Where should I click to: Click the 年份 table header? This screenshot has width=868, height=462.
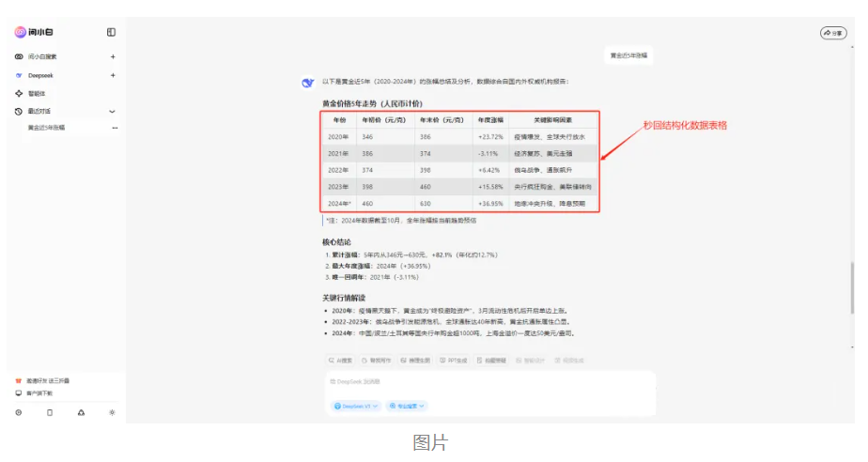click(339, 120)
